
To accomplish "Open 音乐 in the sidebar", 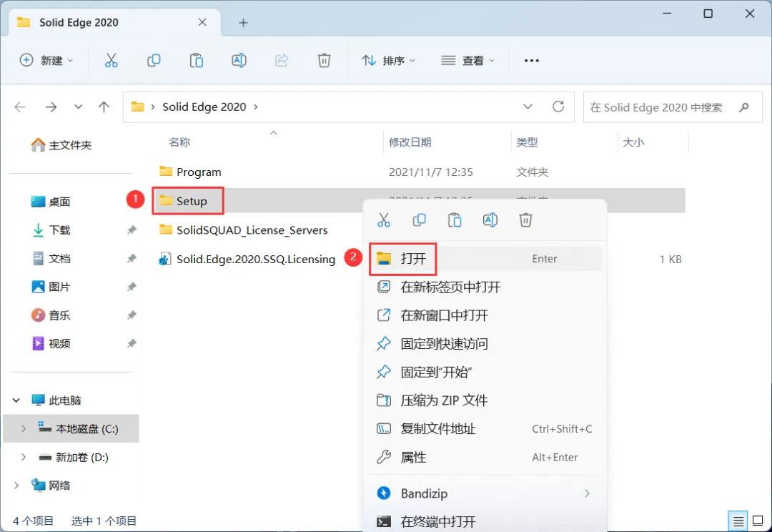I will point(51,315).
